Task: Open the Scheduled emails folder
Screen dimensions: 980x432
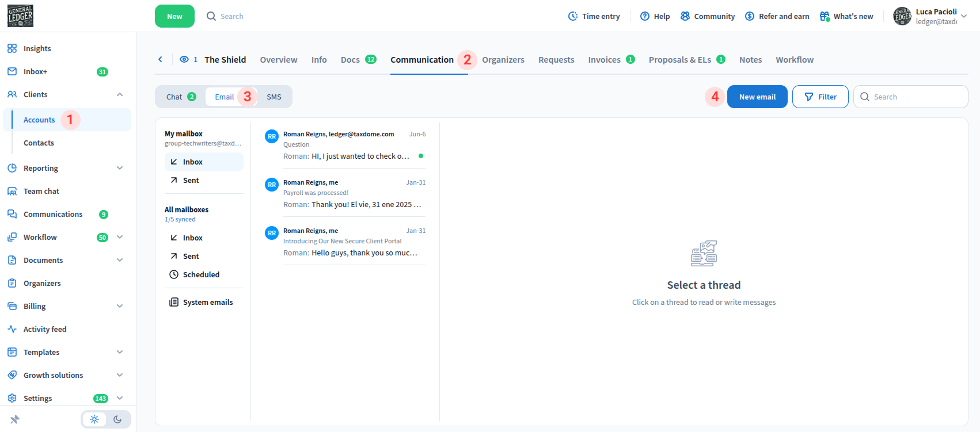Action: coord(201,274)
